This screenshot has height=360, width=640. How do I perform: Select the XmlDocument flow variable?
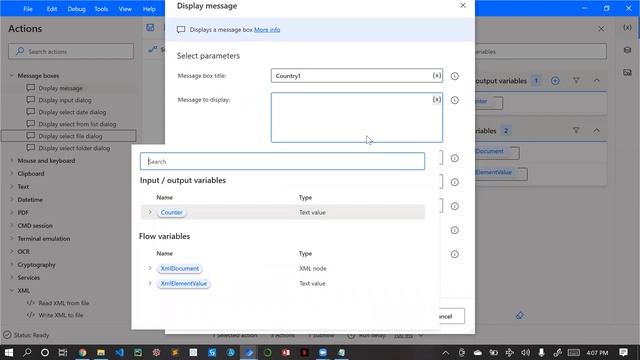180,268
